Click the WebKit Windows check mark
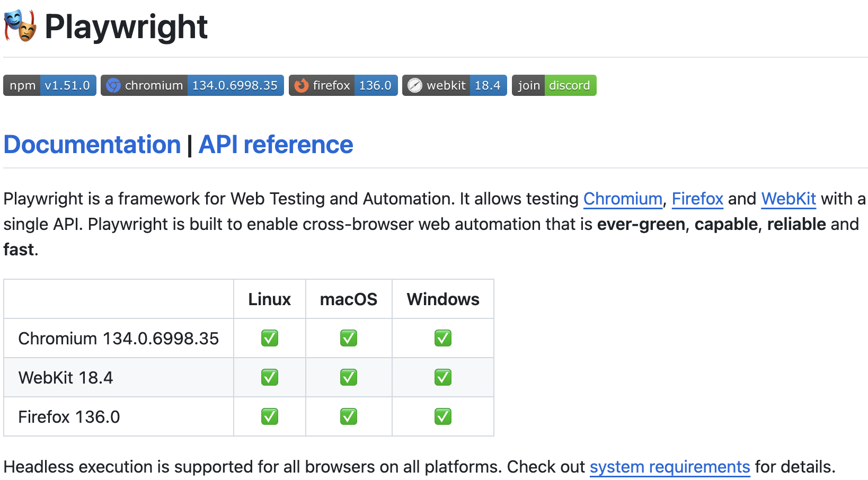 click(443, 377)
